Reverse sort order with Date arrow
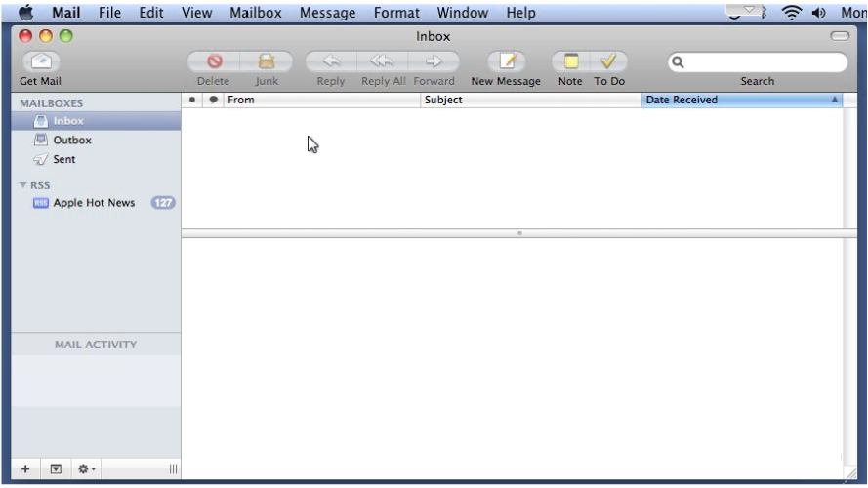Image resolution: width=868 pixels, height=488 pixels. (x=834, y=100)
